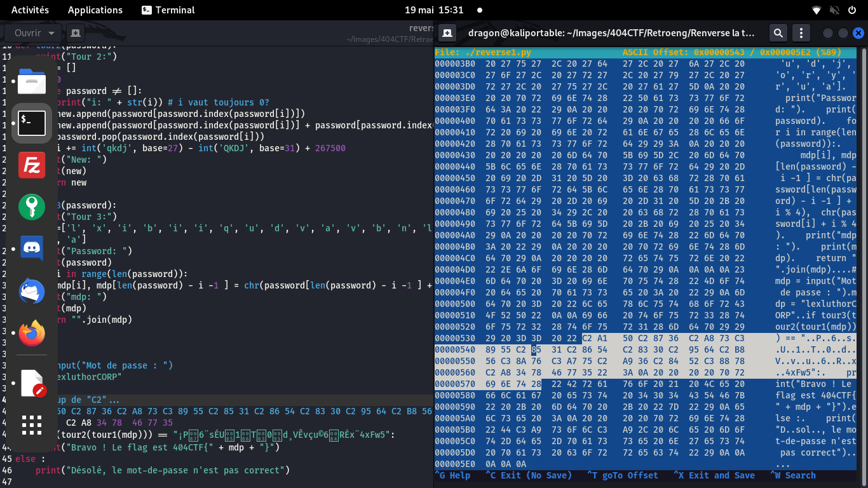Open the Wi-Fi network status icon

817,10
